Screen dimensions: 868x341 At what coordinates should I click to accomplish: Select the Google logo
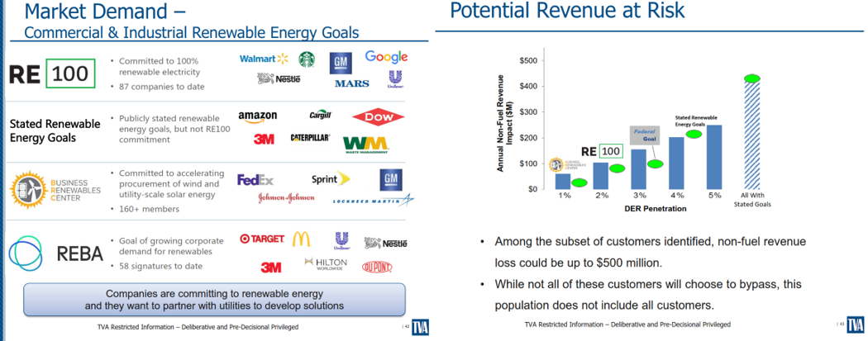pyautogui.click(x=386, y=57)
